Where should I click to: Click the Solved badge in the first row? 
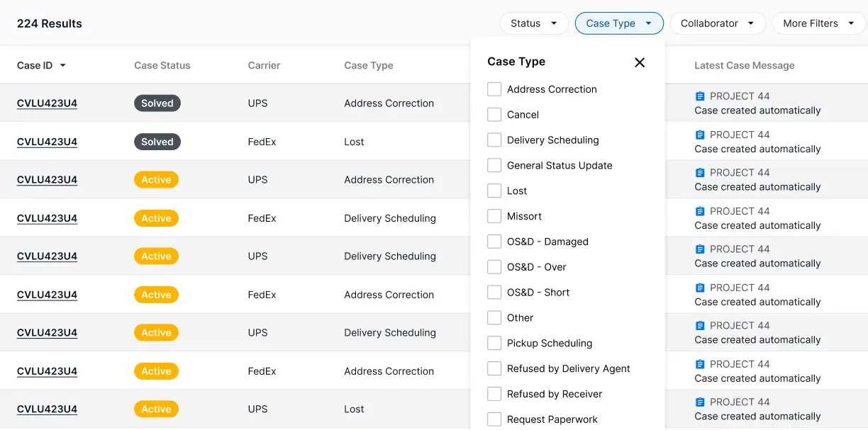tap(157, 103)
